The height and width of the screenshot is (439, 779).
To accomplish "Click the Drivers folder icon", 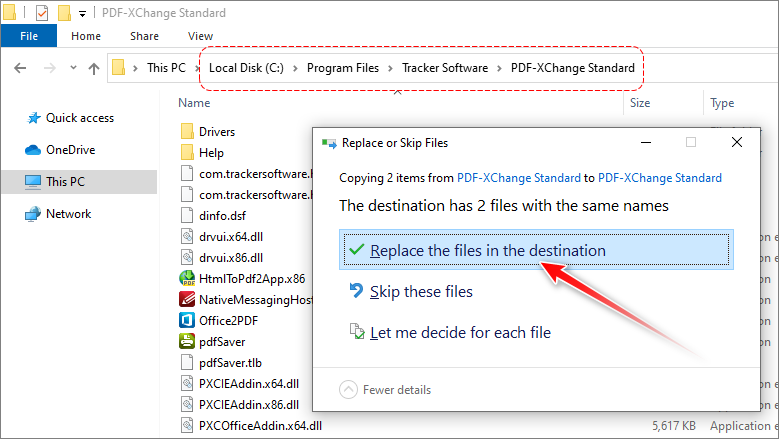I will (x=187, y=131).
